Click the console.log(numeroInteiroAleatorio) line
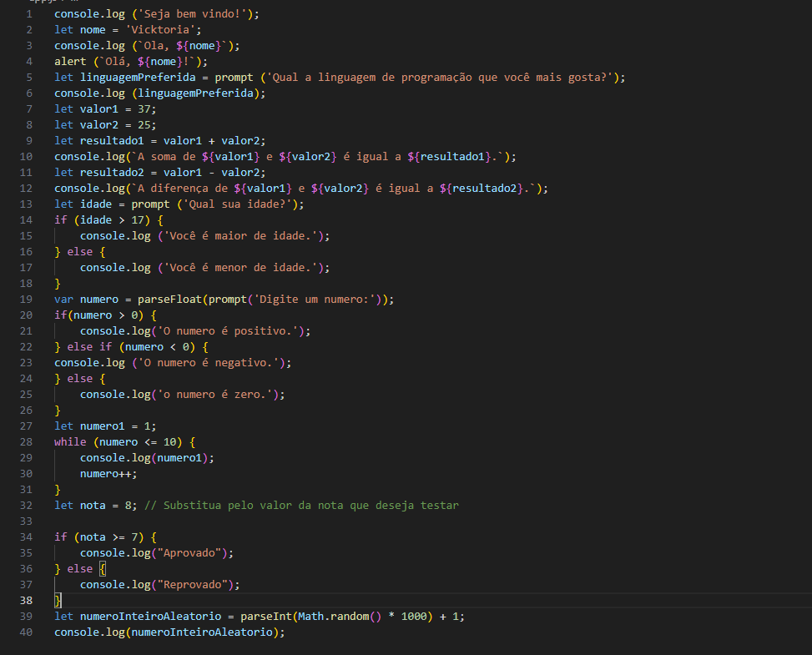The width and height of the screenshot is (812, 655). 170,632
